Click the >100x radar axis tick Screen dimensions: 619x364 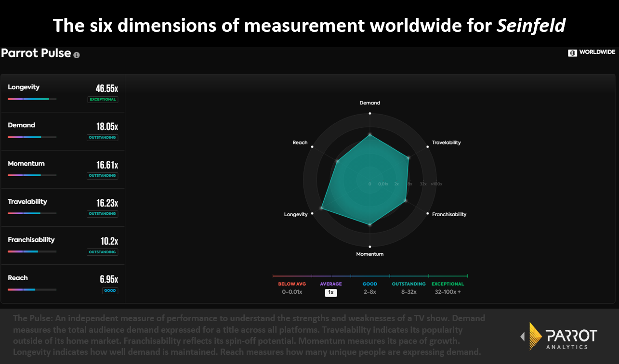(x=436, y=184)
